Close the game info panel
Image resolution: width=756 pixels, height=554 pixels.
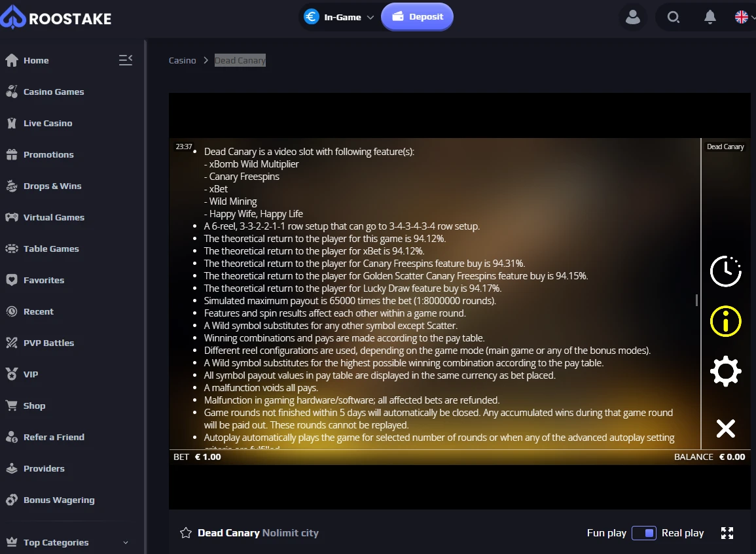tap(726, 428)
